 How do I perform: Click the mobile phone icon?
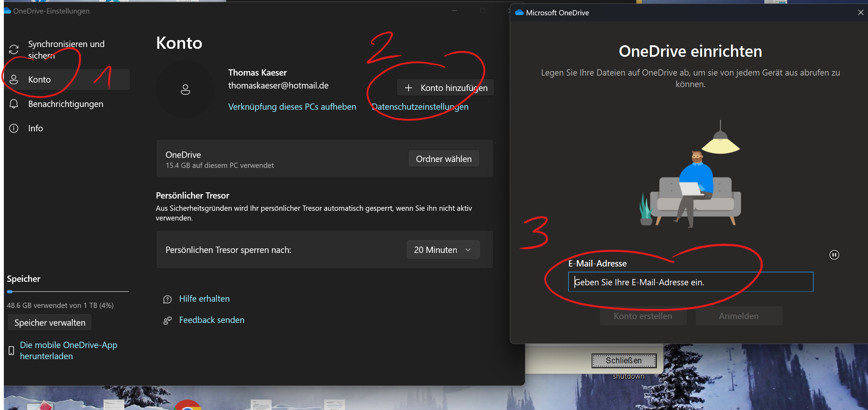coord(11,350)
